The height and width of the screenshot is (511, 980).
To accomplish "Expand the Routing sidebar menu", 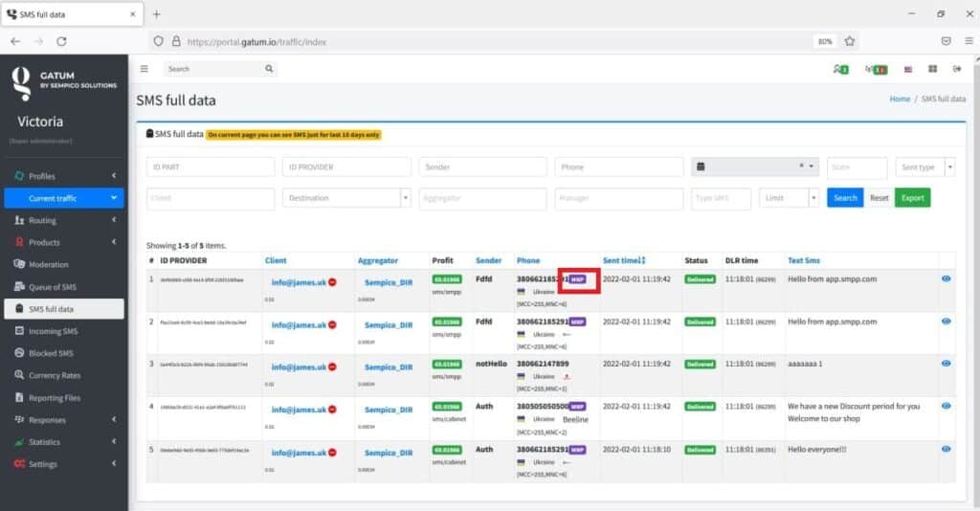I will [x=64, y=220].
